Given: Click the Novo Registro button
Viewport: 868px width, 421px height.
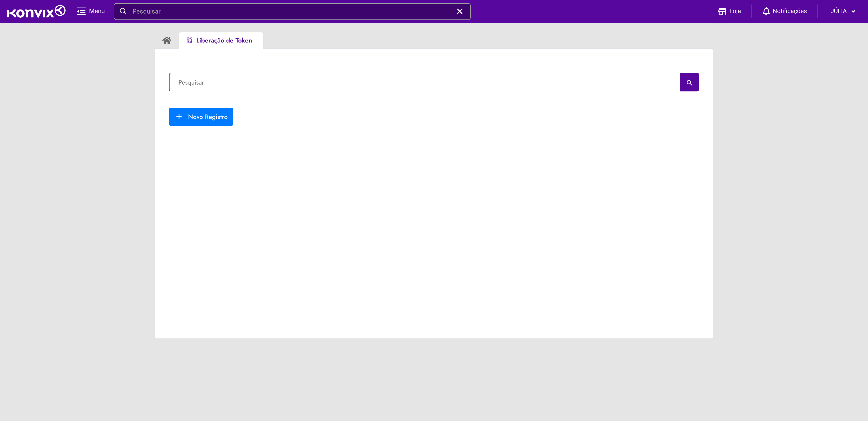Looking at the screenshot, I should pos(201,117).
